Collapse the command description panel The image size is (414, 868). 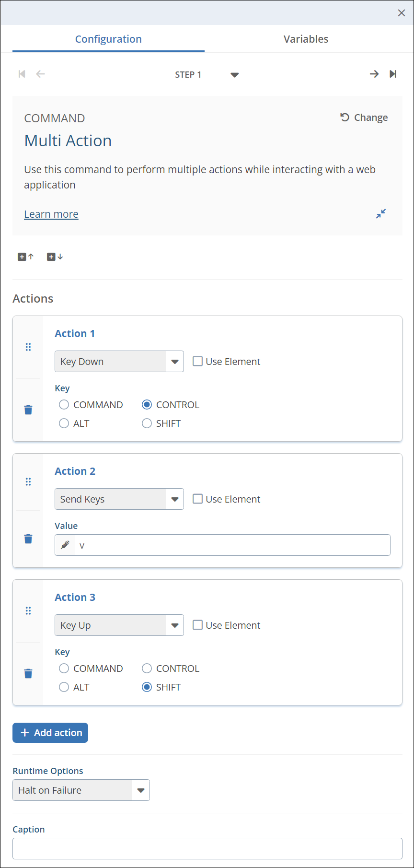[x=381, y=214]
